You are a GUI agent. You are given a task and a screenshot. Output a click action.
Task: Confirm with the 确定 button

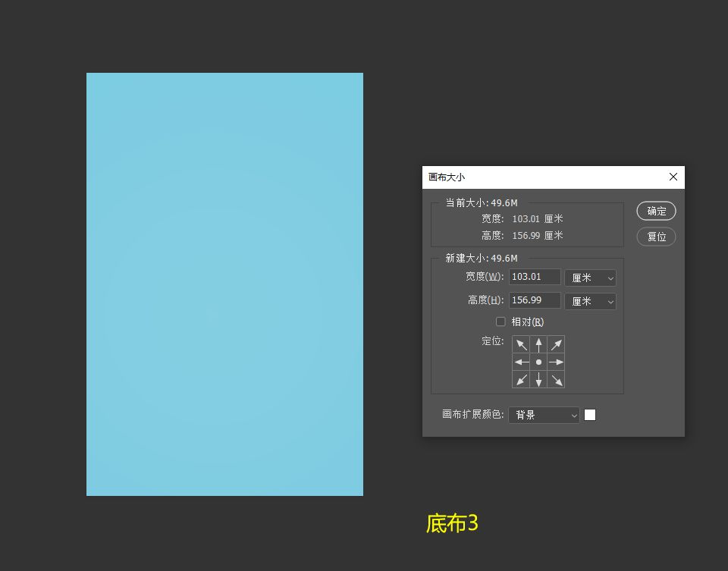tap(656, 212)
